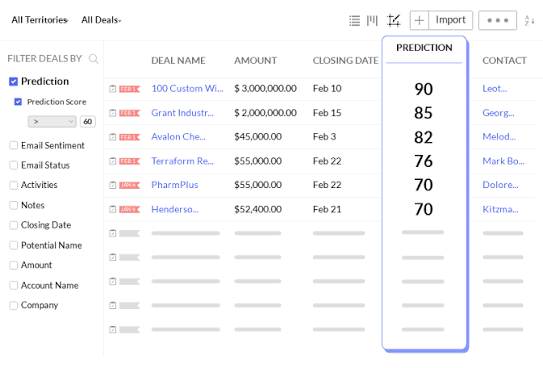Open task icon for PharmPlus row
This screenshot has width=543, height=368.
[x=113, y=185]
